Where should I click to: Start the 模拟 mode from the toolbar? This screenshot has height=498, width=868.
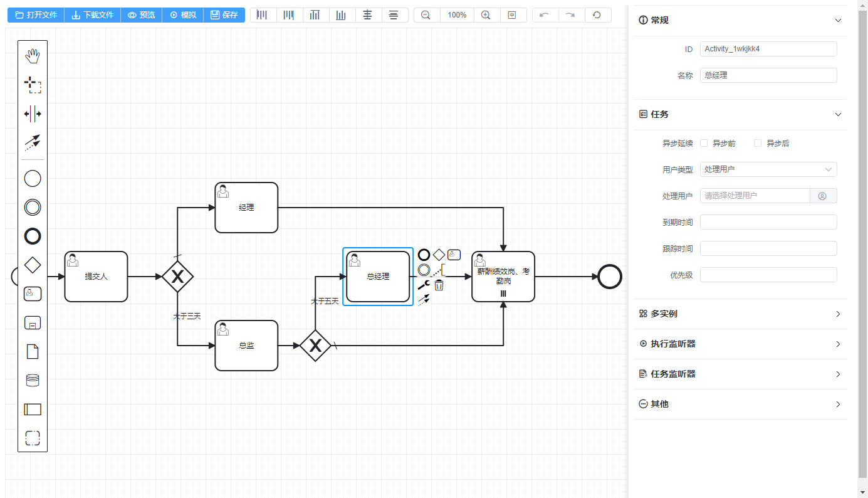click(x=182, y=14)
